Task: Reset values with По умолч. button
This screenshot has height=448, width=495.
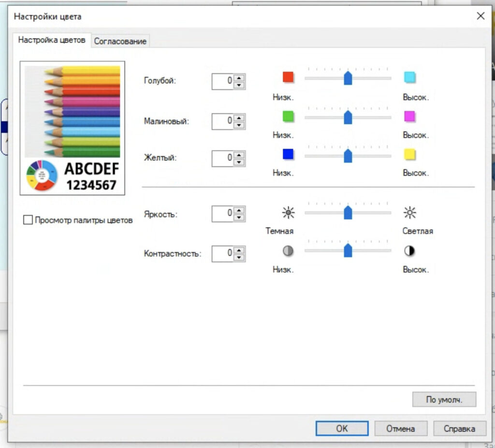Action: point(444,399)
